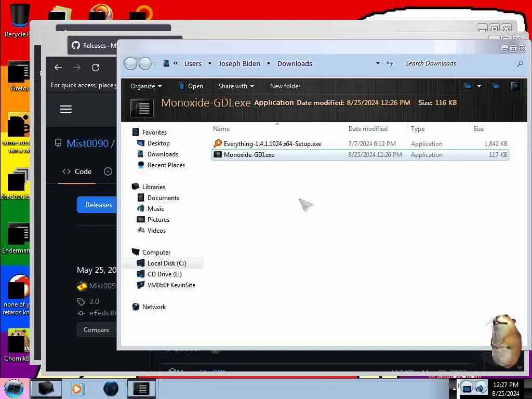The image size is (532, 399).
Task: Click the large Monoxide-GDI.exe details pane thumbnail
Action: (142, 108)
